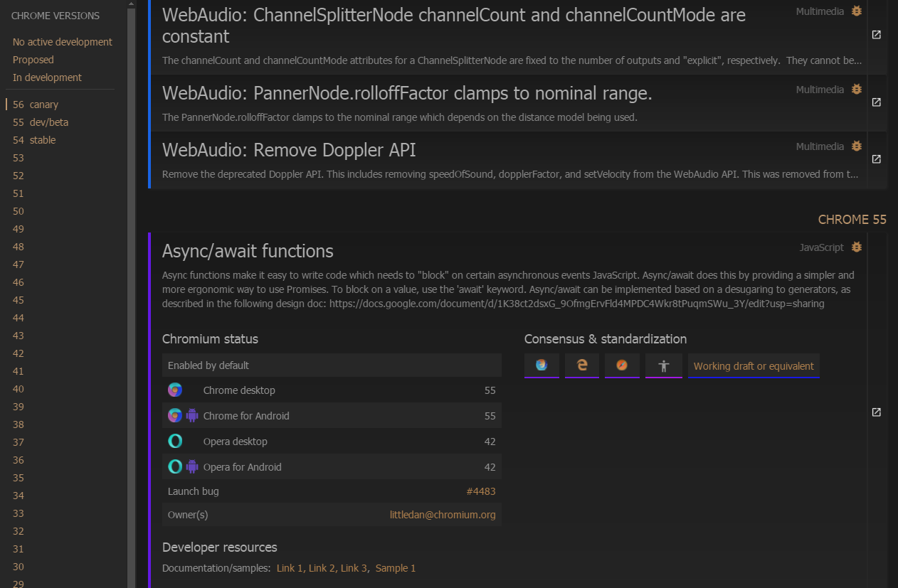Click bug icon for PannerNode.rolloffFactor entry
This screenshot has height=588, width=898.
click(x=857, y=90)
